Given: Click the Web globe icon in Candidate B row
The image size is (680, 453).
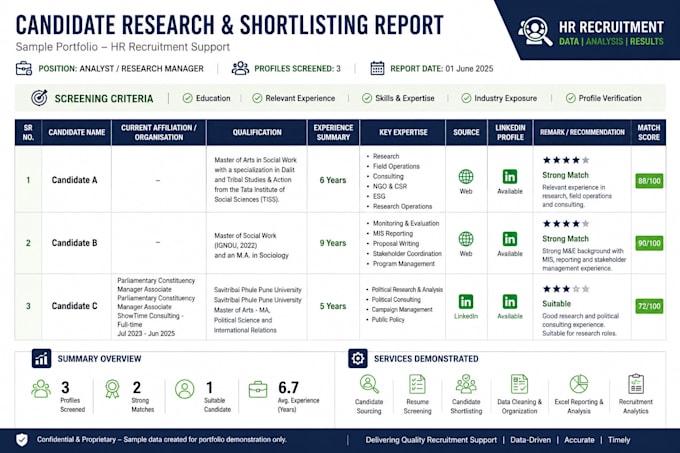Looking at the screenshot, I should [x=466, y=239].
